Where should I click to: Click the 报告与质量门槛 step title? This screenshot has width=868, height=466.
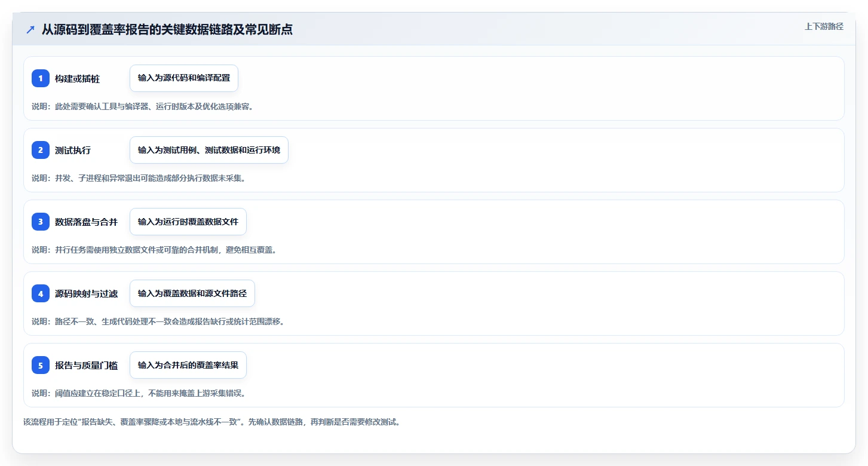point(86,366)
